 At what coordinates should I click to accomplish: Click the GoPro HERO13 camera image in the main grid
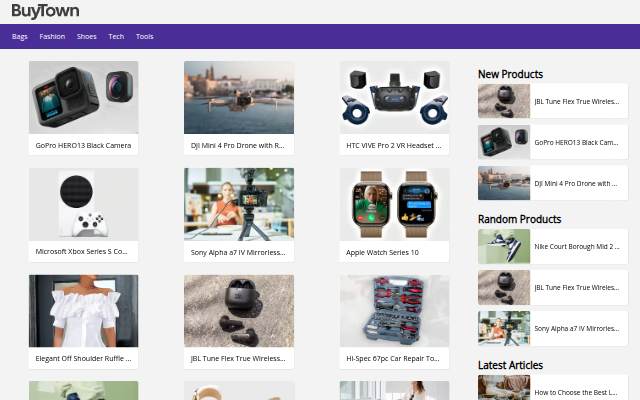click(x=84, y=97)
